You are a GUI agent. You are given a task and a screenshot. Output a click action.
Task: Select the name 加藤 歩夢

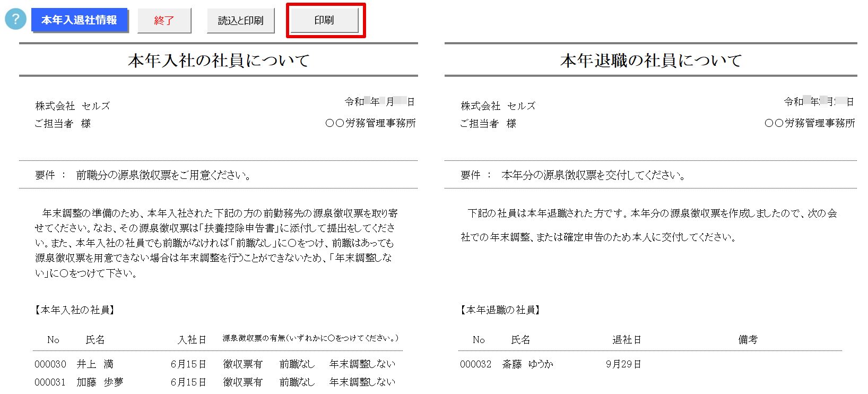[x=100, y=382]
